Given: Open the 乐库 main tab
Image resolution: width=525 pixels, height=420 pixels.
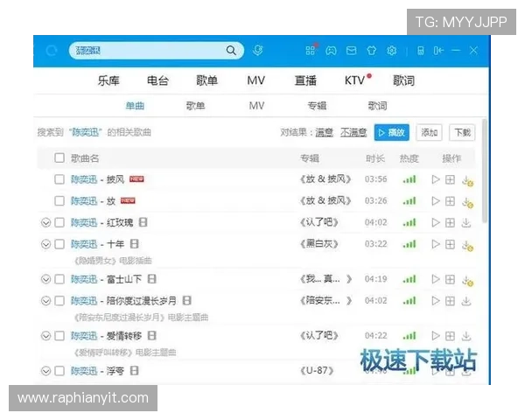Looking at the screenshot, I should (x=108, y=80).
